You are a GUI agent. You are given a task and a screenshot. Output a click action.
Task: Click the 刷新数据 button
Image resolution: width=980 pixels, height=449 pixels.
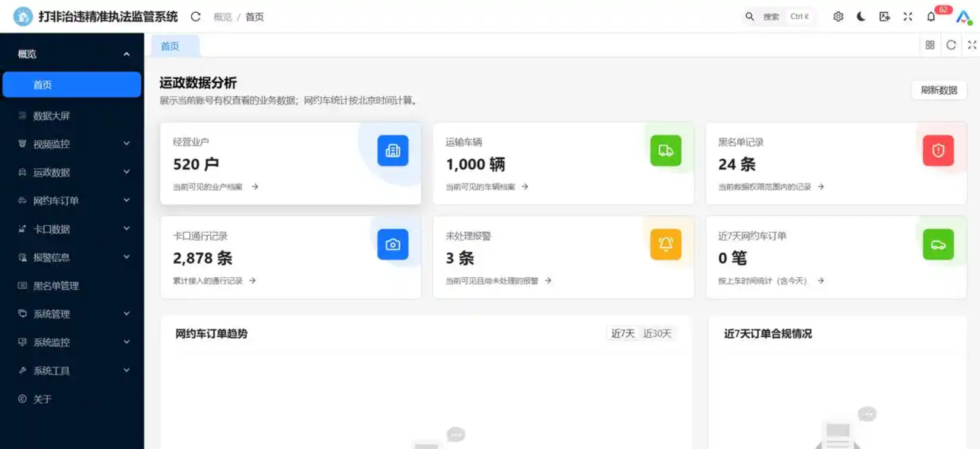click(x=939, y=90)
